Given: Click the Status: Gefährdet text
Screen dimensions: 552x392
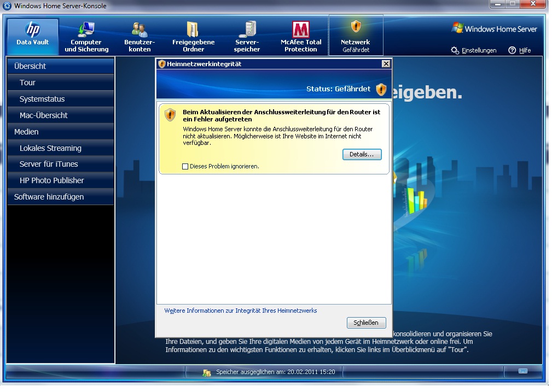Looking at the screenshot, I should pos(338,89).
